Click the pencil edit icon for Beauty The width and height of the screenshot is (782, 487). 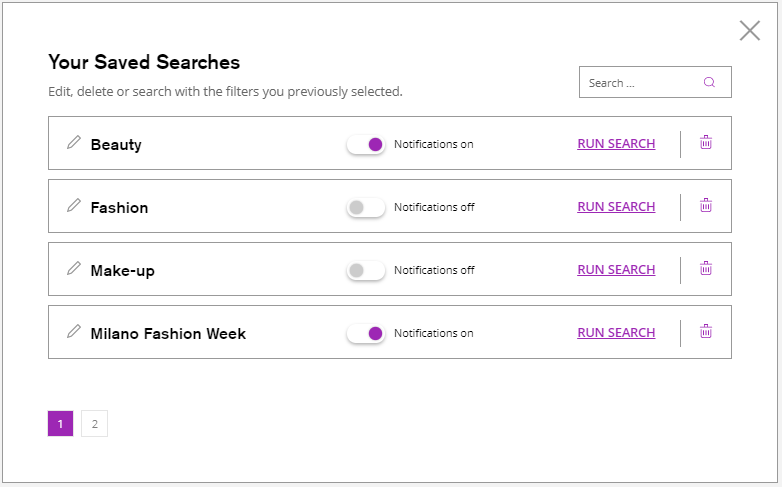[x=73, y=143]
